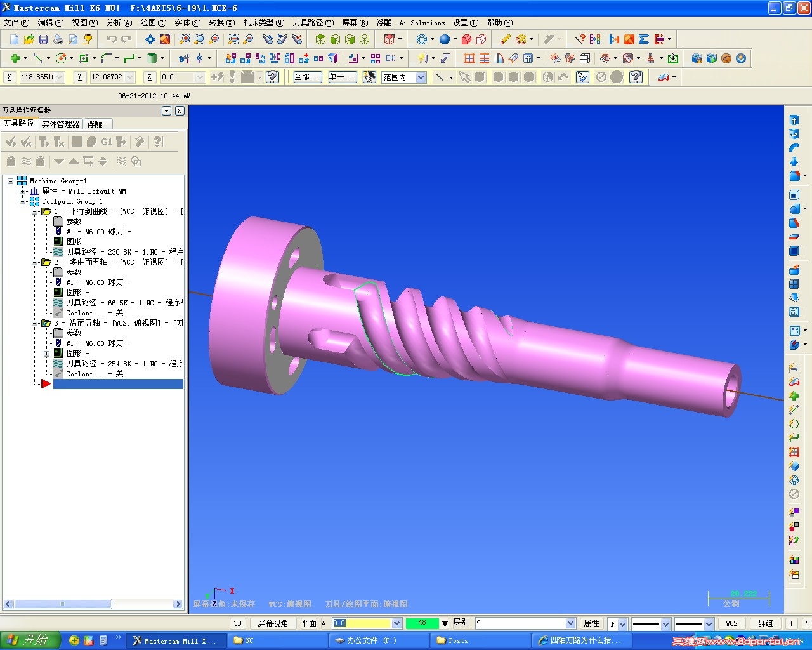This screenshot has width=812, height=650.
Task: Select the Zoom window magnifier
Action: tap(185, 39)
